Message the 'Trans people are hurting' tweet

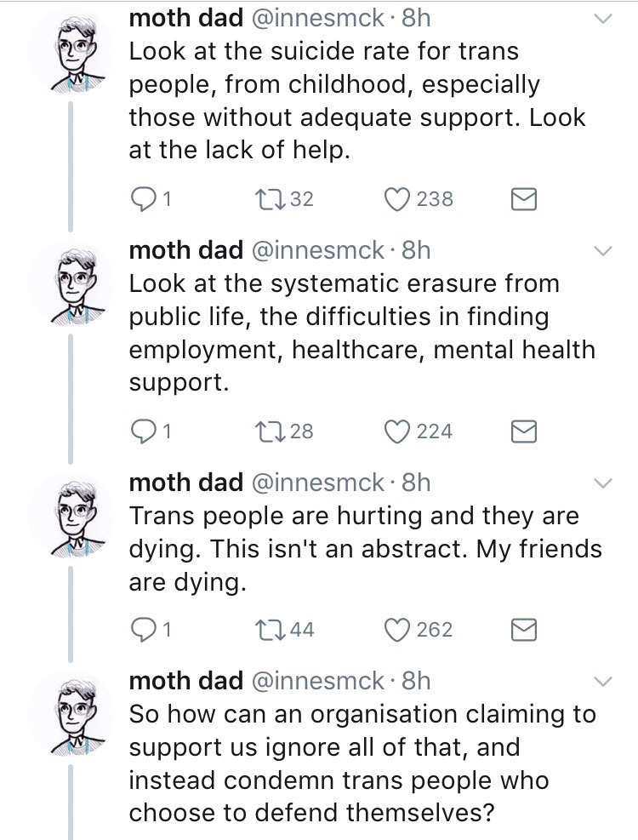pos(522,630)
